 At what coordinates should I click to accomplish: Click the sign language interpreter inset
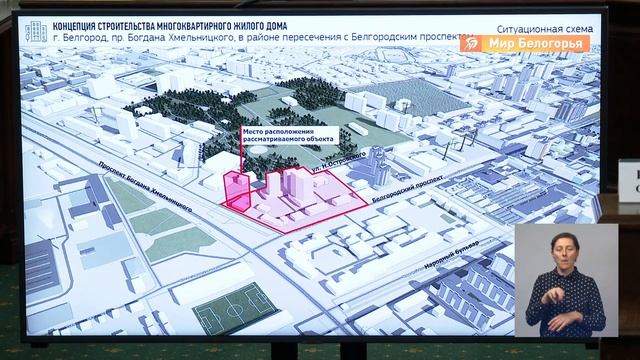(566, 280)
